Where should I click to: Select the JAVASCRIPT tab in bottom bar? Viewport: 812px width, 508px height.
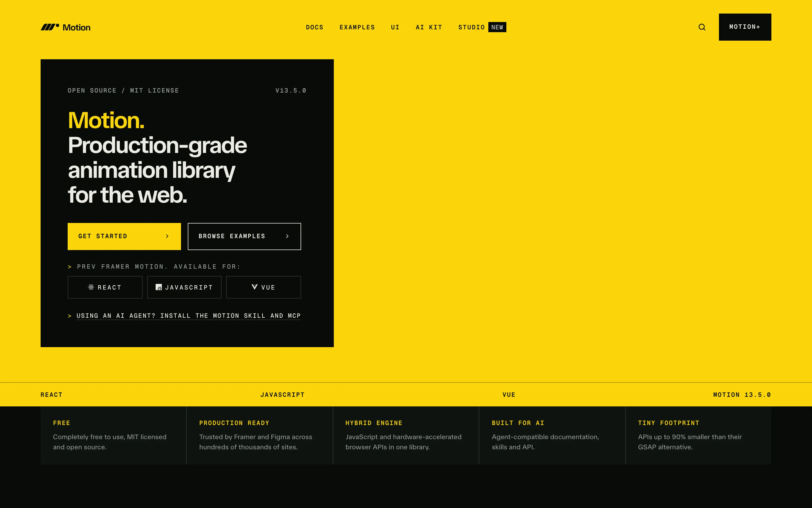pyautogui.click(x=283, y=395)
